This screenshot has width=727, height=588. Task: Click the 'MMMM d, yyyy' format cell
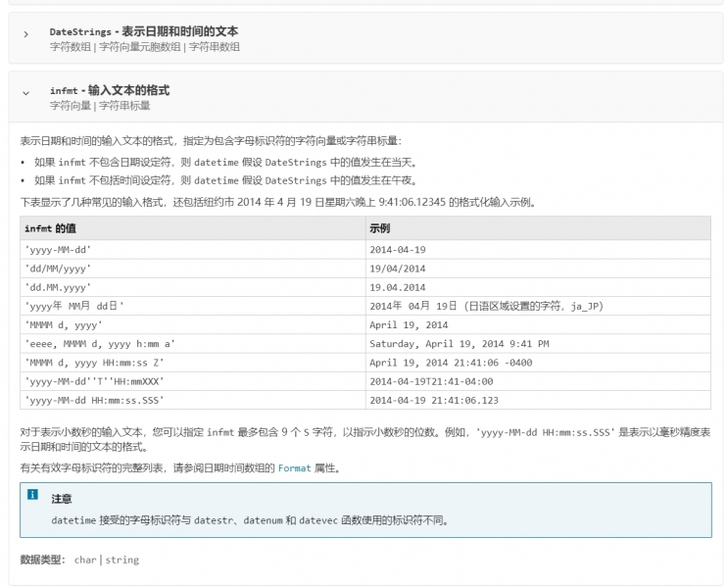[x=64, y=324]
